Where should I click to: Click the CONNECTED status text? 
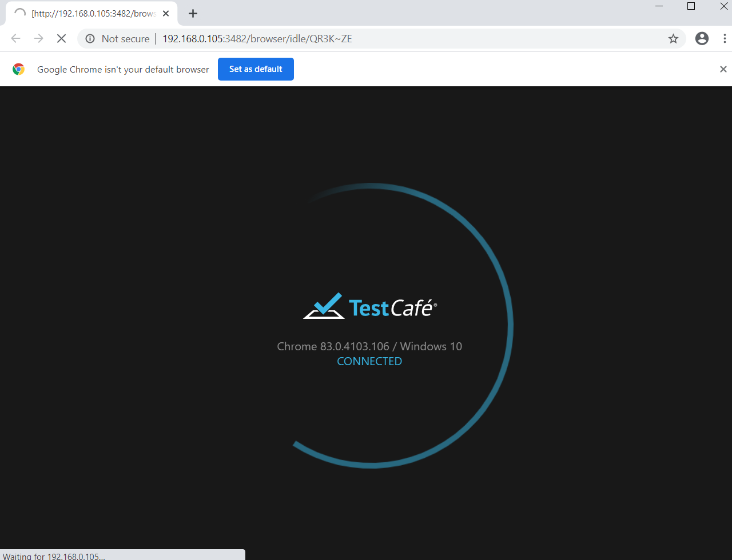click(x=369, y=361)
